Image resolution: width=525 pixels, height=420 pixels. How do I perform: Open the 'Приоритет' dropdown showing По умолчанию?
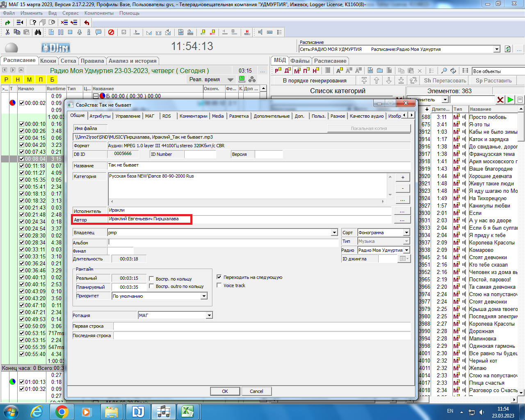point(204,296)
